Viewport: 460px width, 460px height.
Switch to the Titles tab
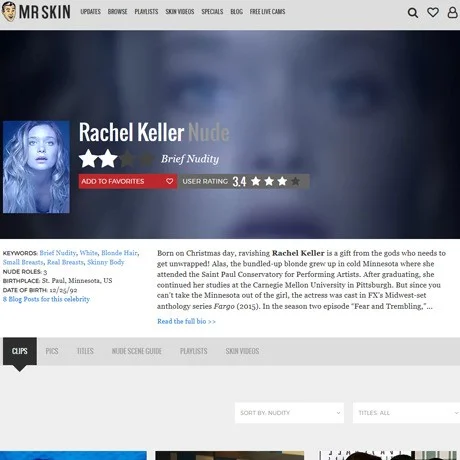(x=85, y=351)
